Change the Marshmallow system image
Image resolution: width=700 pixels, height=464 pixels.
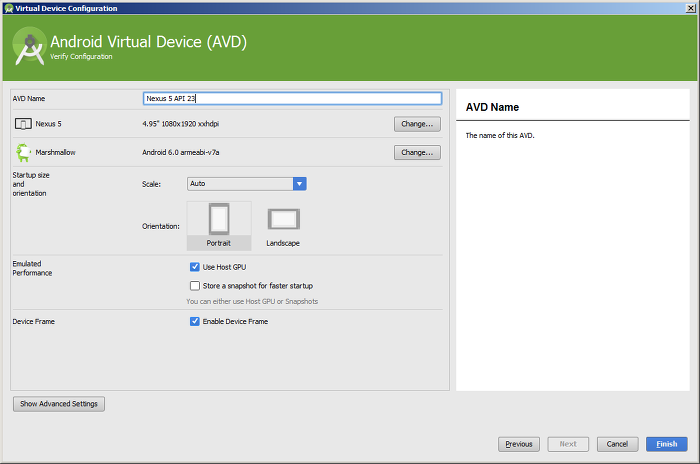coord(417,153)
